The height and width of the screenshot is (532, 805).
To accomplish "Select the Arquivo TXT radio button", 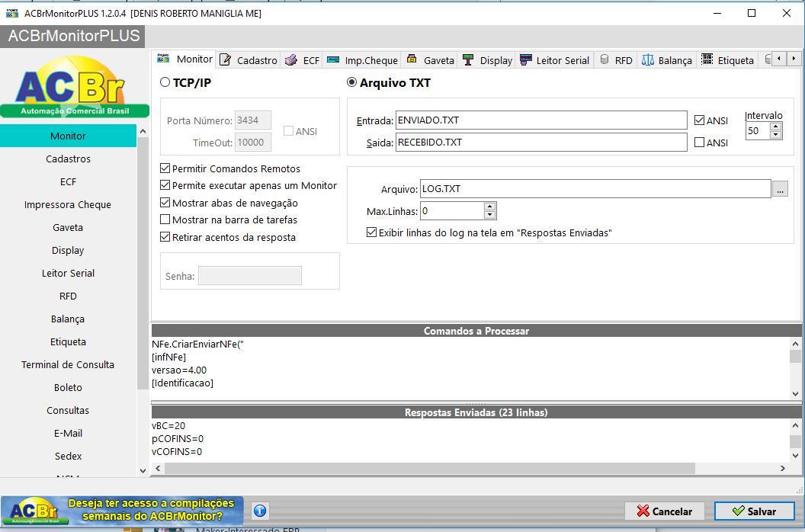I will (x=351, y=82).
